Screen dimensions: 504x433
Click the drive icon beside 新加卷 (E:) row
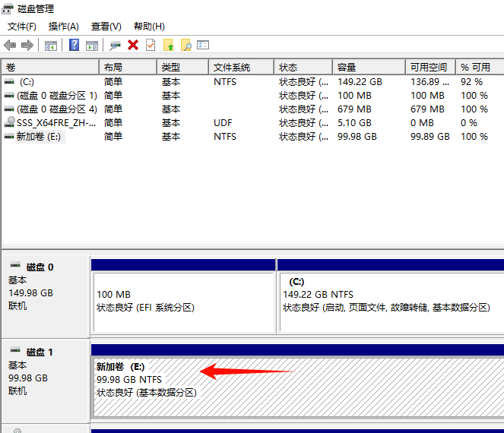tap(9, 137)
